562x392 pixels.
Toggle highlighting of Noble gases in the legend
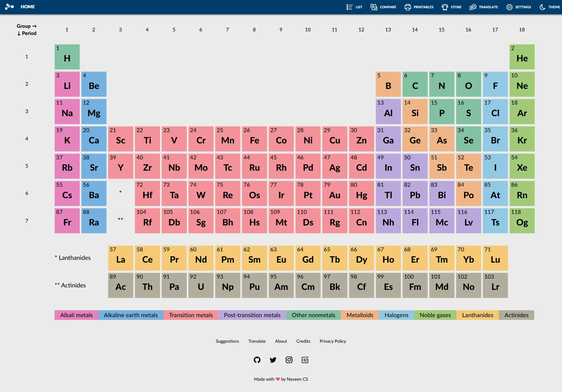pyautogui.click(x=435, y=315)
